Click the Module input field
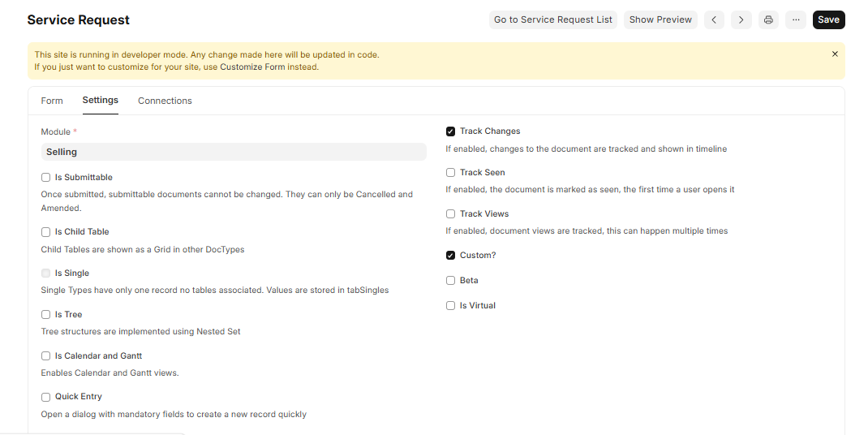 coord(234,152)
